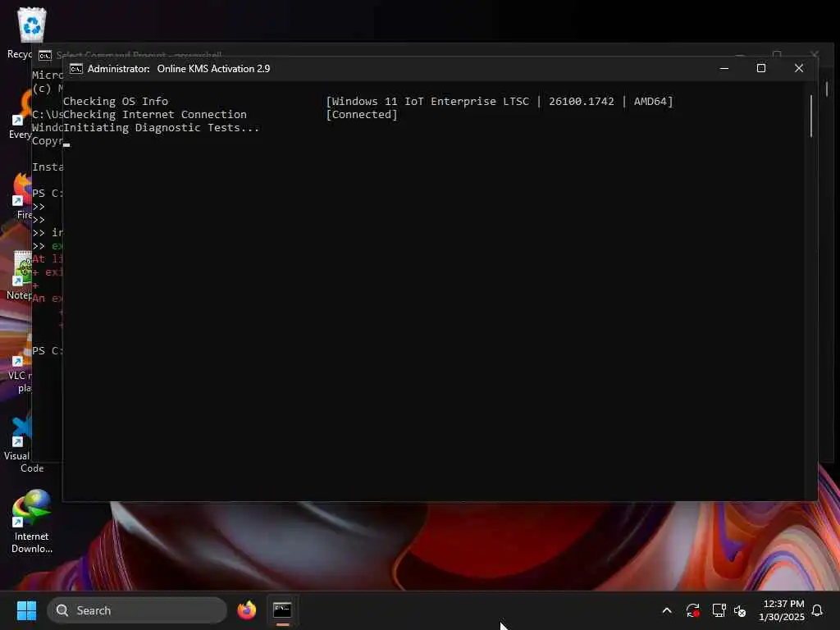Open the Firefox desktop shortcut

click(21, 194)
